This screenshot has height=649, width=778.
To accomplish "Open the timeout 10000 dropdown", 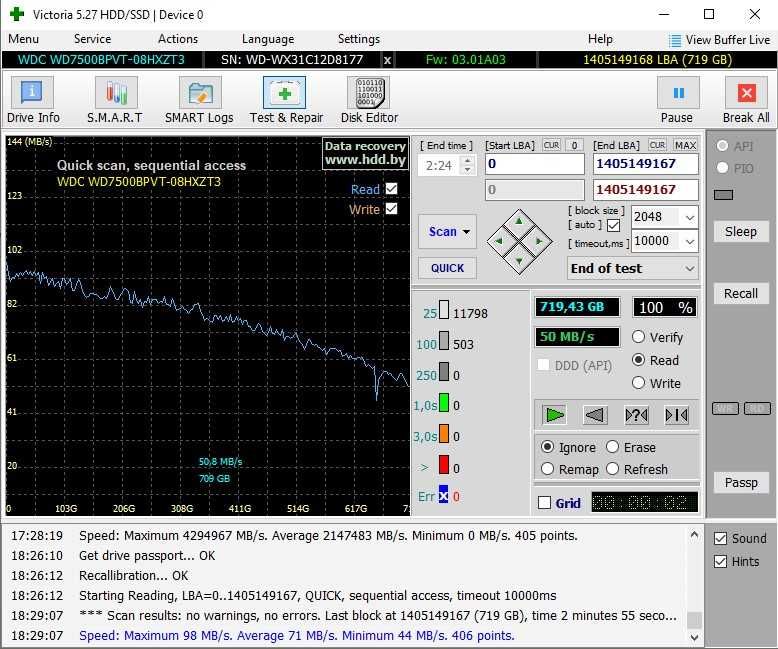I will (690, 242).
